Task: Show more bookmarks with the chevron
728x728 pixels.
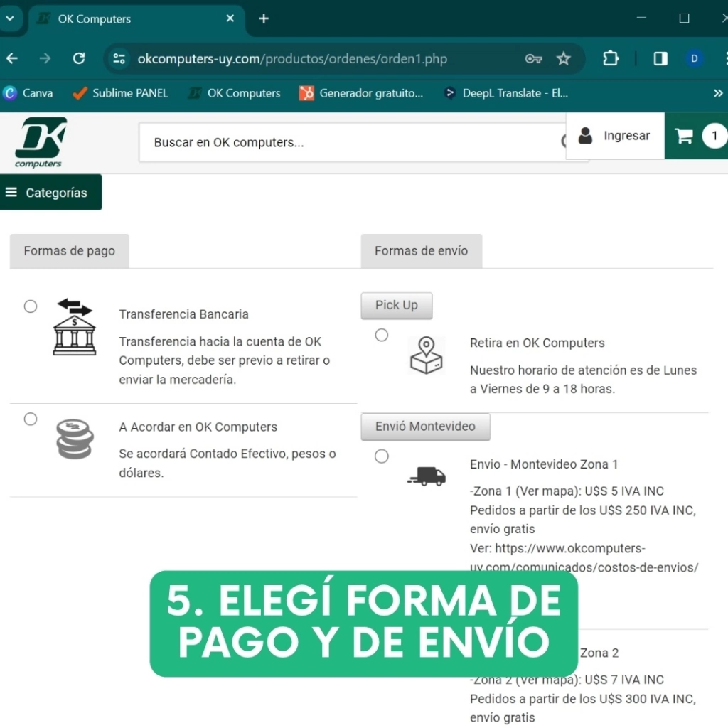Action: point(717,93)
